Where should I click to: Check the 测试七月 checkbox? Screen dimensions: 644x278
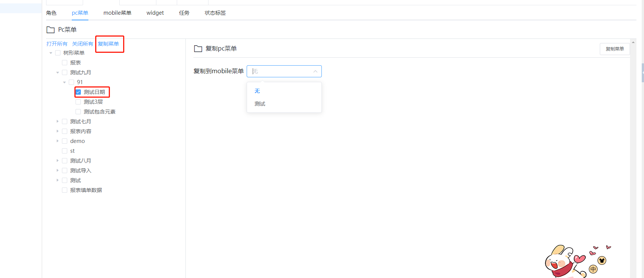tap(65, 121)
